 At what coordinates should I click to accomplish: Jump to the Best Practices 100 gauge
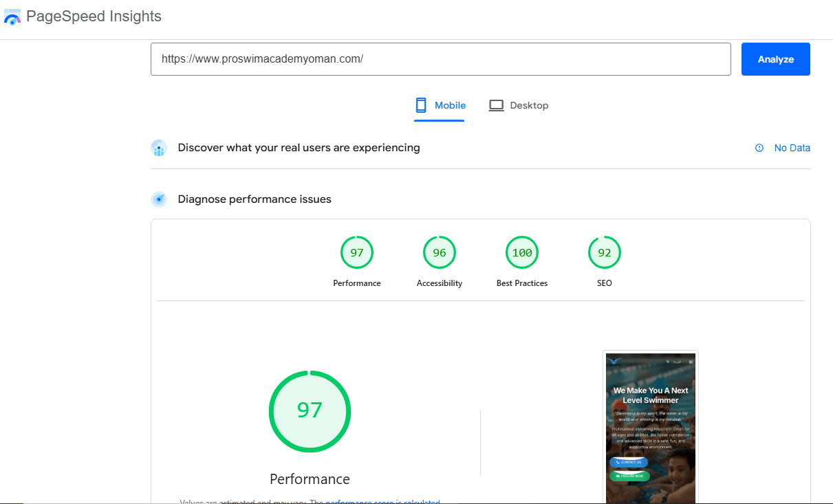point(522,253)
